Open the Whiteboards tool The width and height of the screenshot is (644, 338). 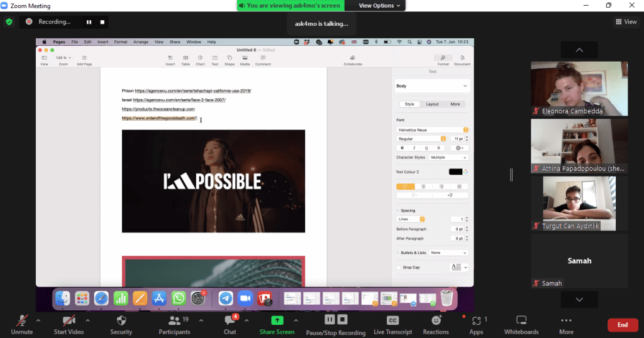pyautogui.click(x=521, y=320)
